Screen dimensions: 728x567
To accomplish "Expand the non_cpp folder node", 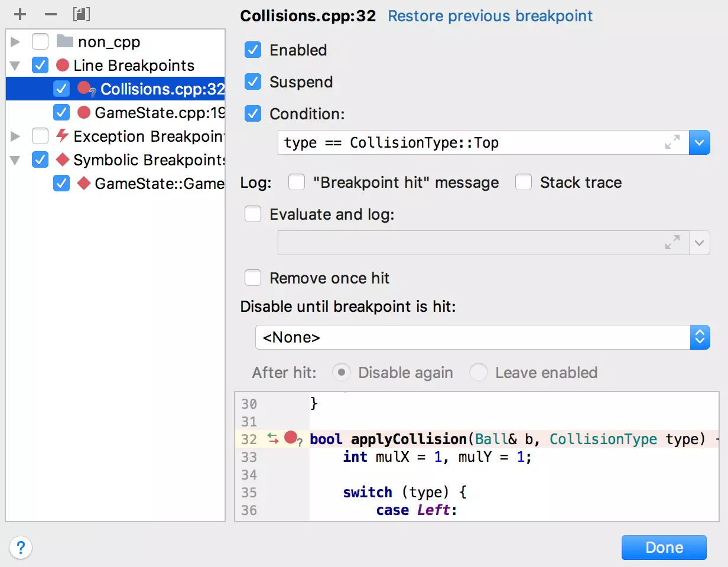I will (x=15, y=42).
